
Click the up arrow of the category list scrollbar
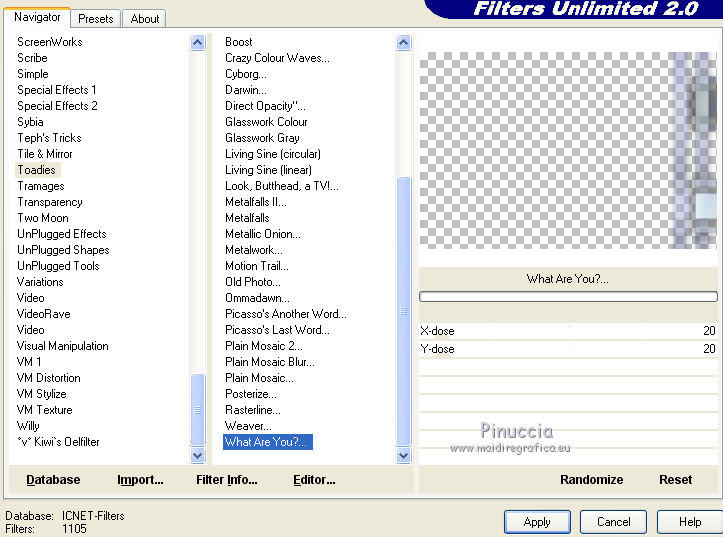[197, 43]
